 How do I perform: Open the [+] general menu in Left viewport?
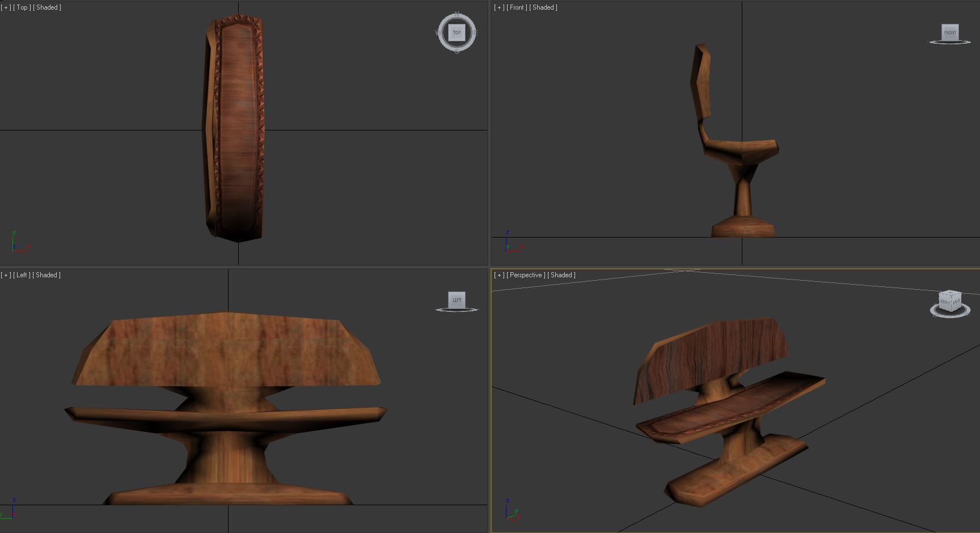6,275
